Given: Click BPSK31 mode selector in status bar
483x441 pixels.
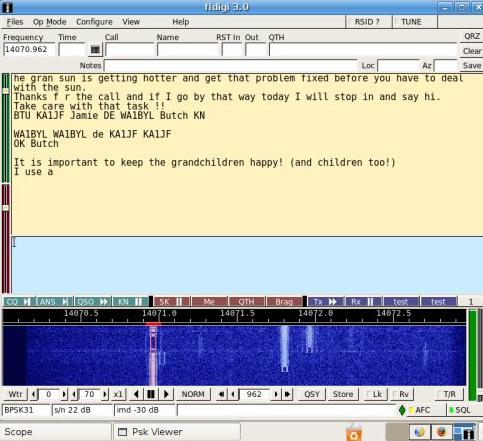Looking at the screenshot, I should pyautogui.click(x=26, y=410).
